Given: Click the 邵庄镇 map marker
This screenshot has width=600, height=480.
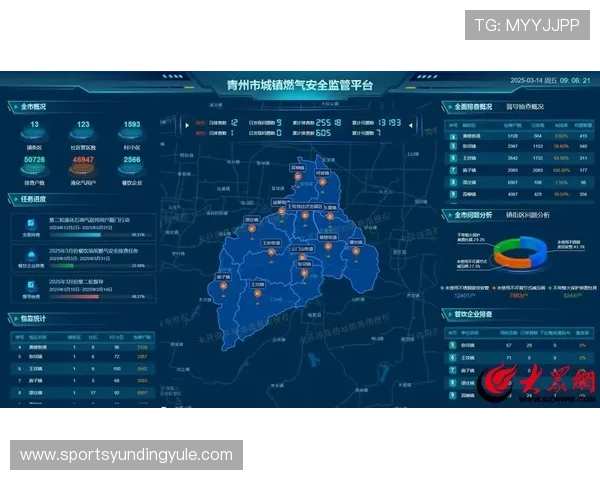Looking at the screenshot, I should click(x=251, y=229).
